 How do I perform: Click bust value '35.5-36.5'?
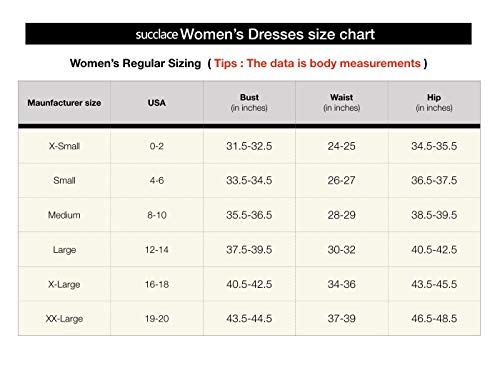(249, 215)
